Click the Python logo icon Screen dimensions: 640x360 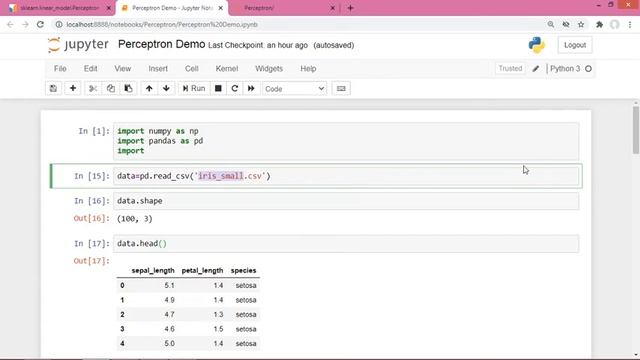(x=536, y=45)
